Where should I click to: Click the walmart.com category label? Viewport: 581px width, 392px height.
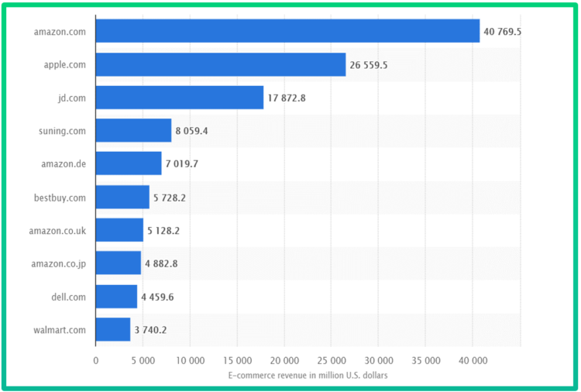58,330
